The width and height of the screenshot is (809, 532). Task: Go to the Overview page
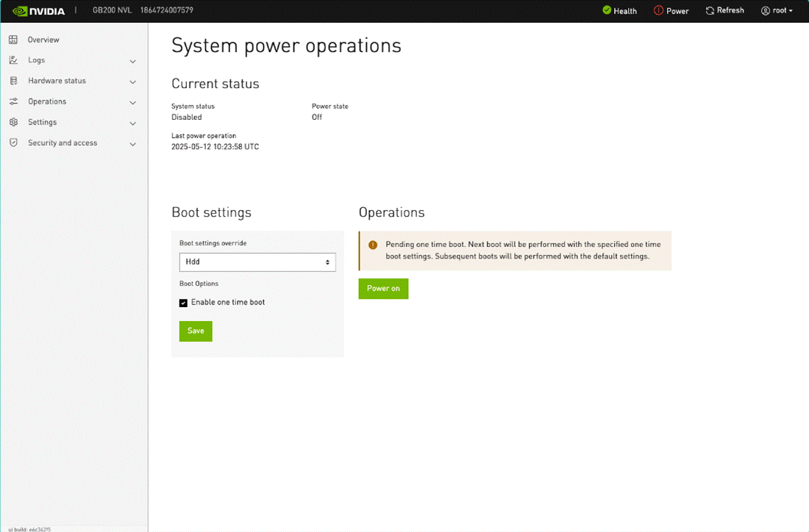pos(43,40)
